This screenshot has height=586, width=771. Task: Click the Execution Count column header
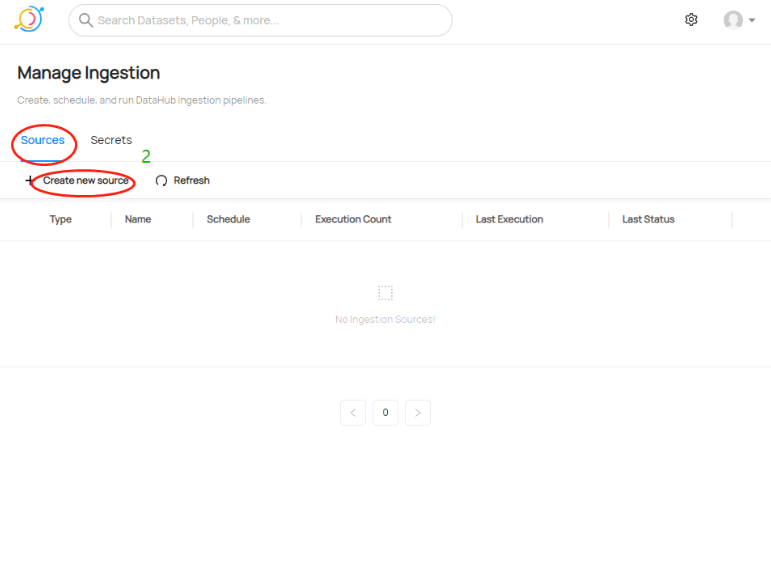click(353, 220)
